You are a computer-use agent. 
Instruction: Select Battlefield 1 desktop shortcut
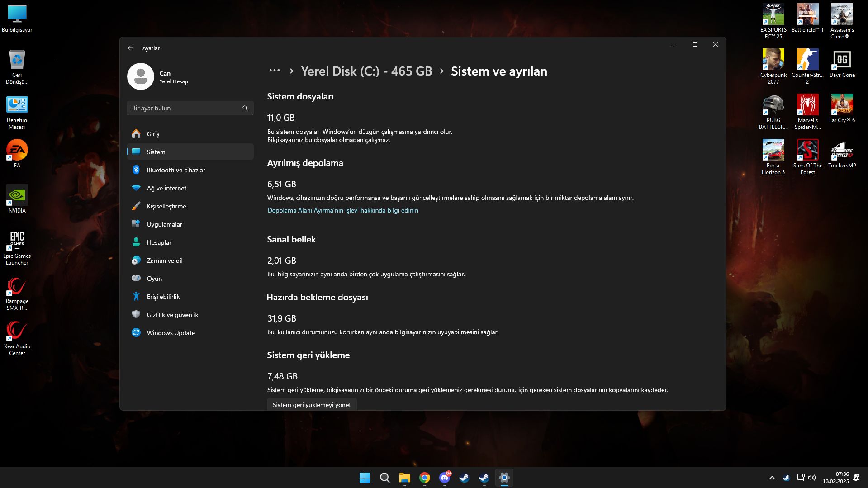click(x=807, y=18)
